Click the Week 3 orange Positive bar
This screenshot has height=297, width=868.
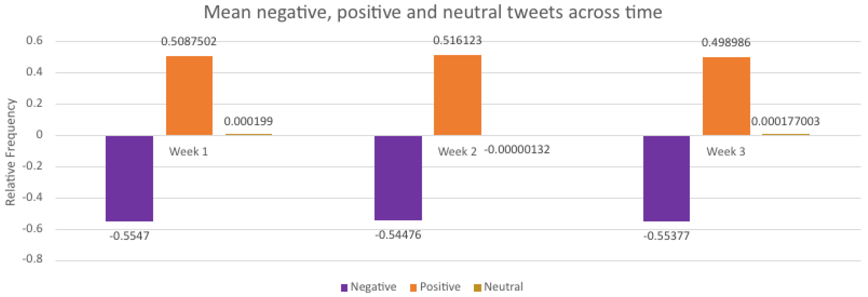726,97
